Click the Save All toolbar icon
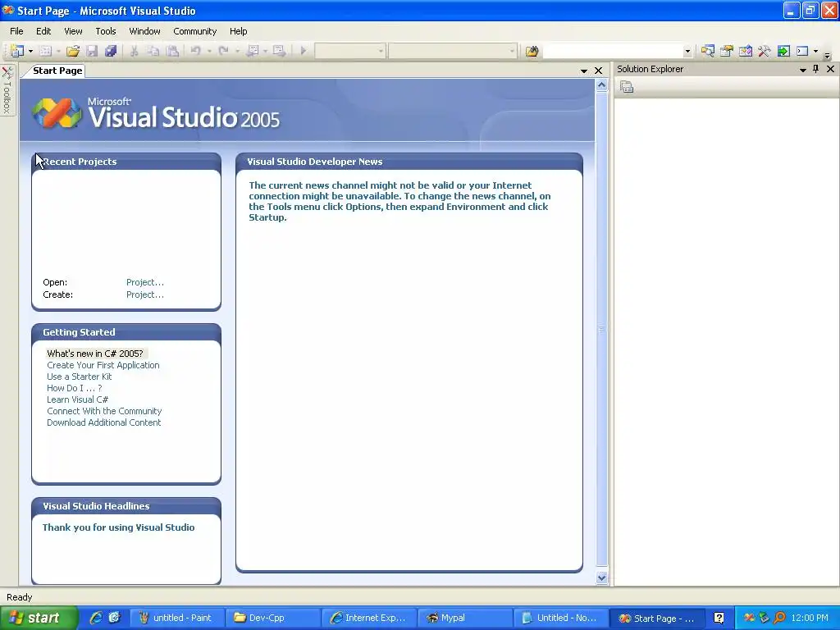Image resolution: width=840 pixels, height=630 pixels. [x=111, y=51]
